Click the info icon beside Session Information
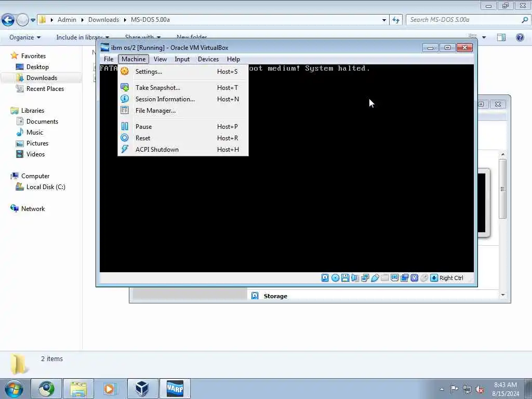 point(125,99)
